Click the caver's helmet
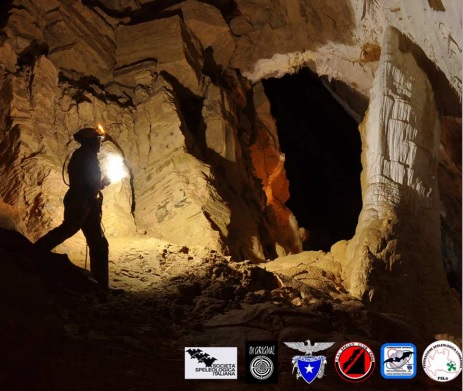463x391 pixels. pos(89,135)
